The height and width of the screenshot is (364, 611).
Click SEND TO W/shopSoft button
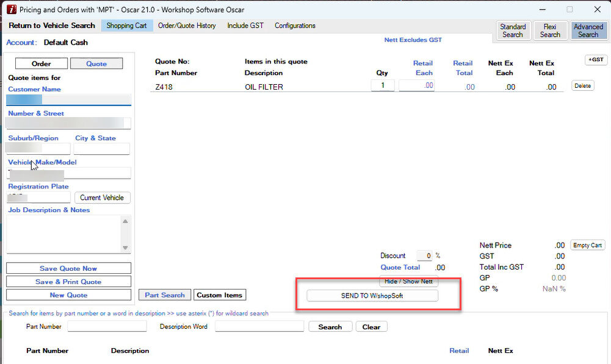click(x=372, y=296)
